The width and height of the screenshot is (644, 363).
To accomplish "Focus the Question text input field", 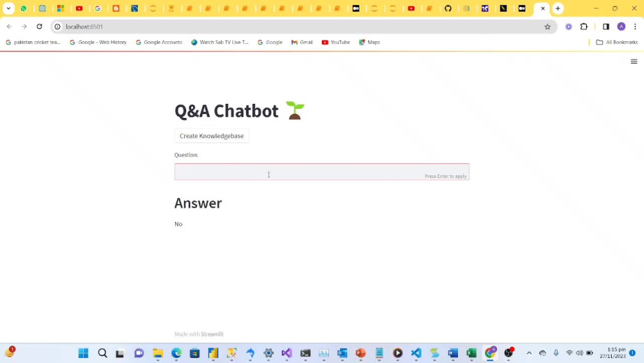I will (x=321, y=172).
